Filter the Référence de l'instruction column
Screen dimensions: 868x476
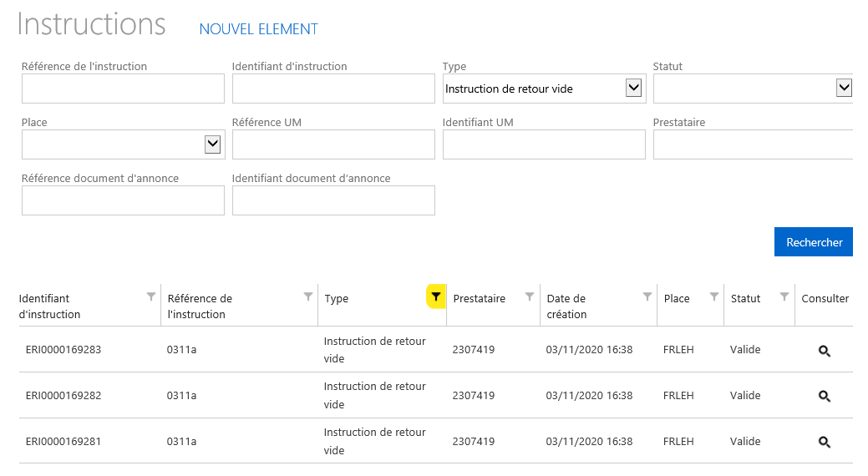coord(308,296)
